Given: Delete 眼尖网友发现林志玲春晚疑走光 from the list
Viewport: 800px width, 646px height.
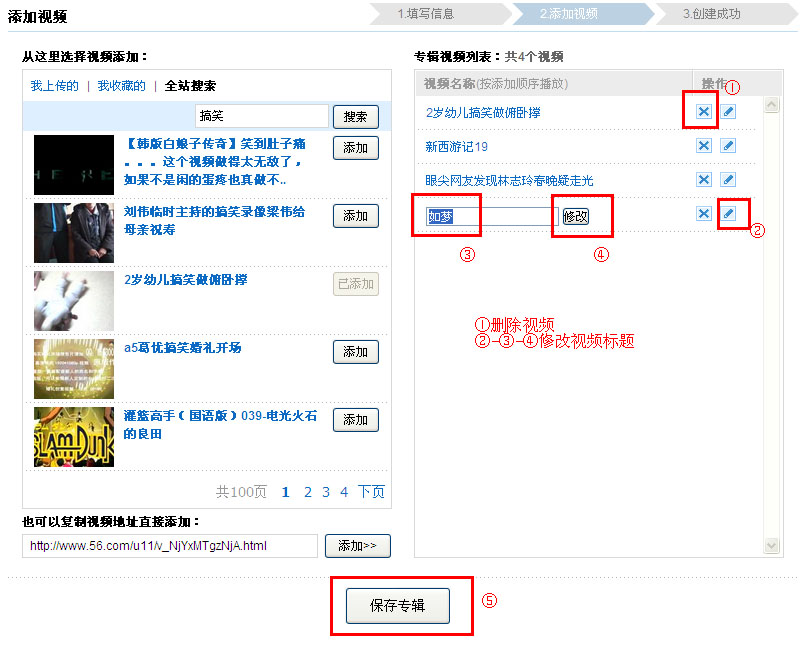Looking at the screenshot, I should [x=704, y=180].
